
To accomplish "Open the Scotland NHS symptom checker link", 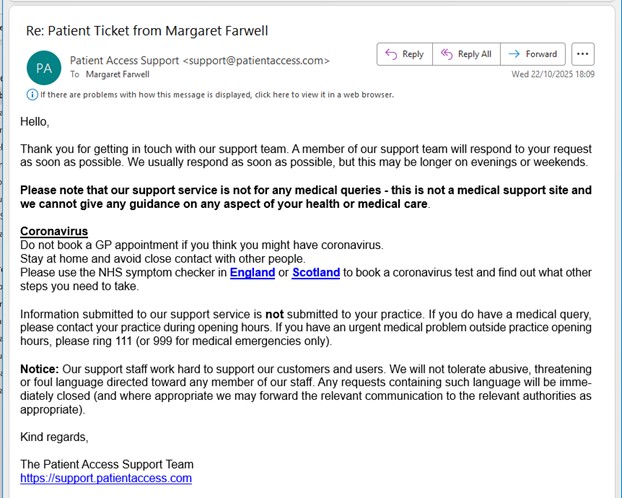I will point(316,272).
